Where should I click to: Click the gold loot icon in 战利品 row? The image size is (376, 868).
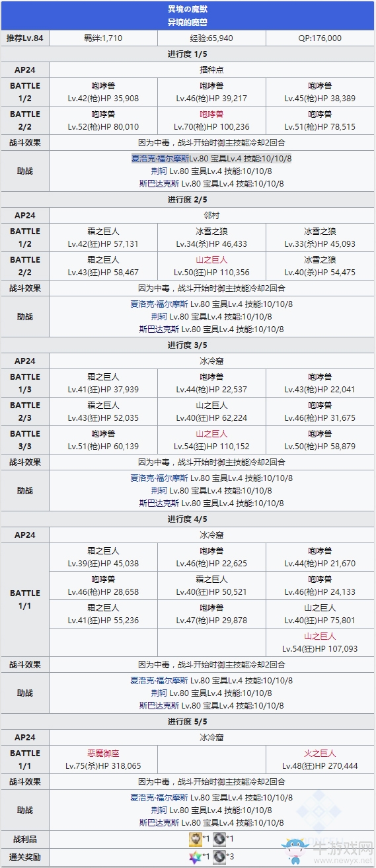click(x=196, y=839)
